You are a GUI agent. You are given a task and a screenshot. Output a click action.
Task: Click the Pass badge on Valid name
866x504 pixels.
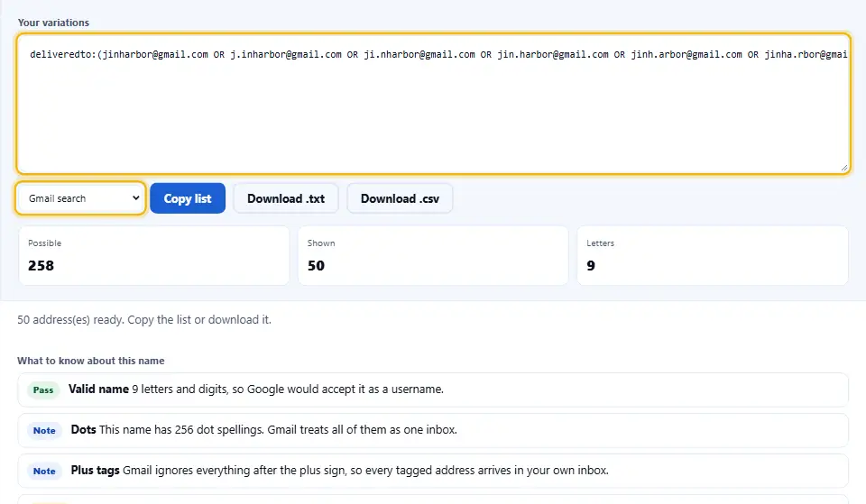coord(43,389)
